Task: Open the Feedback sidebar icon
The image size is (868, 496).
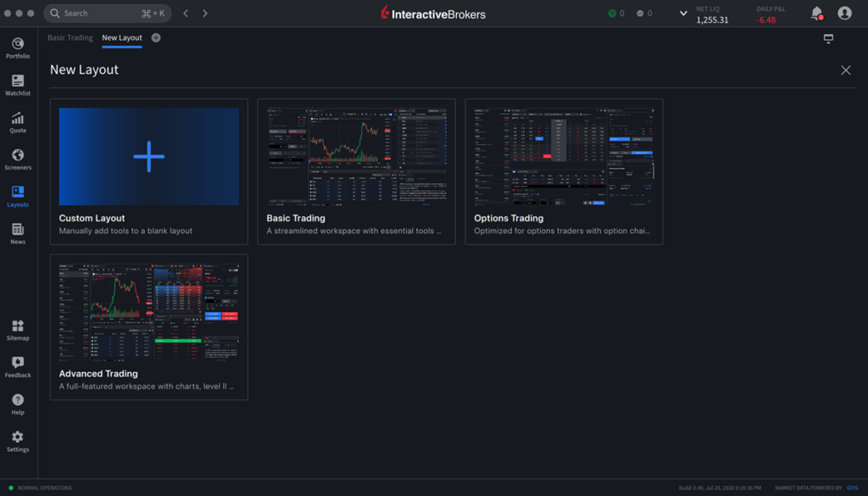Action: [x=18, y=363]
